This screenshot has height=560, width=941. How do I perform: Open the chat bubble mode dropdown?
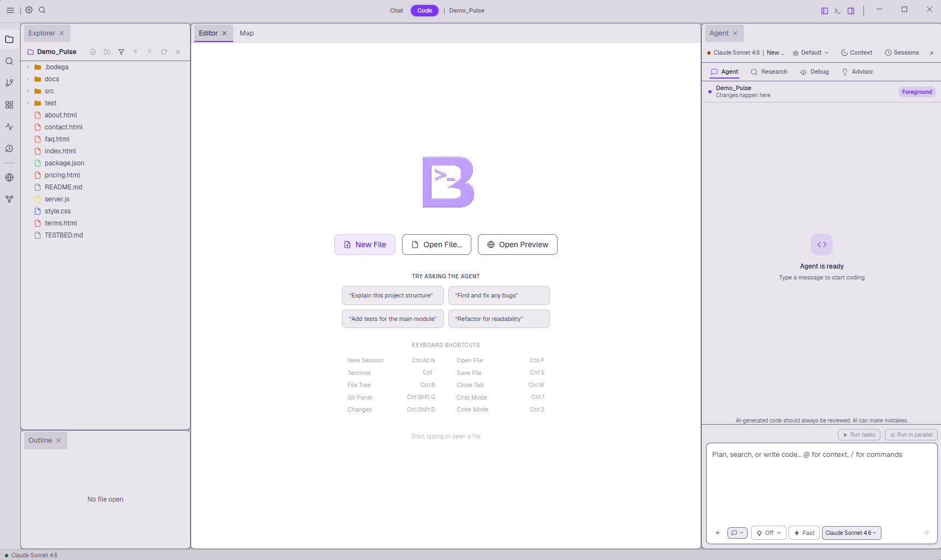tap(737, 533)
